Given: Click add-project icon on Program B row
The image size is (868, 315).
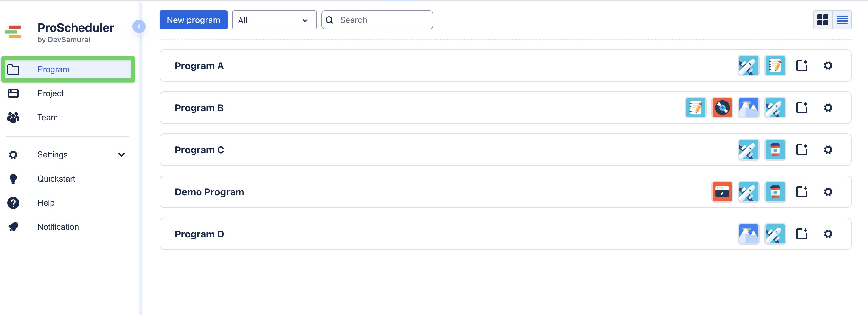Looking at the screenshot, I should 801,108.
